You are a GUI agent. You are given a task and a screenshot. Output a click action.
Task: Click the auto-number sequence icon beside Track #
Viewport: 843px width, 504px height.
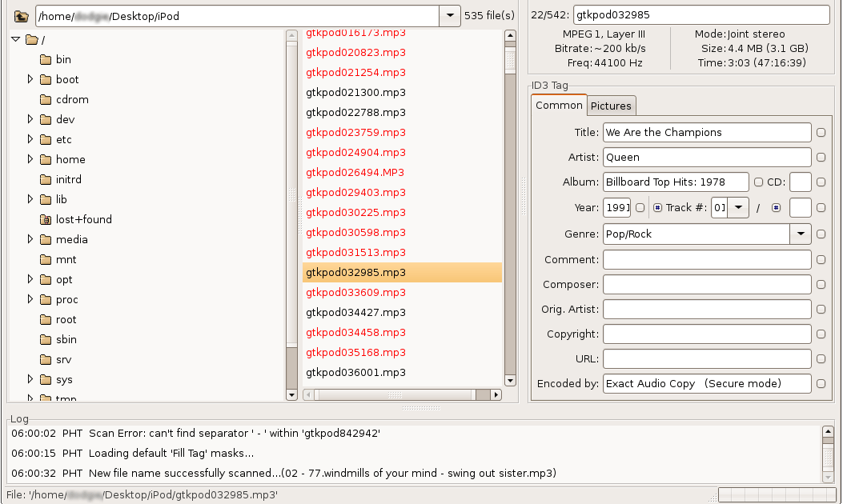pos(659,207)
